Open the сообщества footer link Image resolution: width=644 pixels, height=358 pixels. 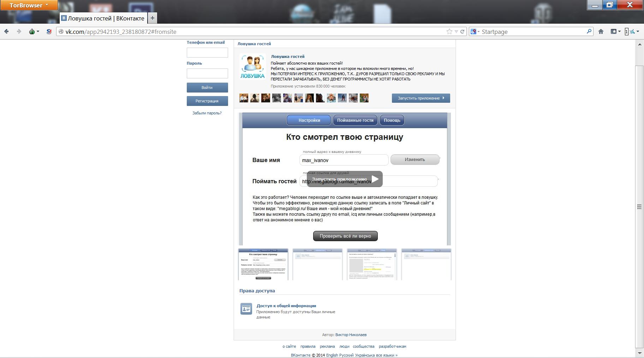click(x=364, y=346)
